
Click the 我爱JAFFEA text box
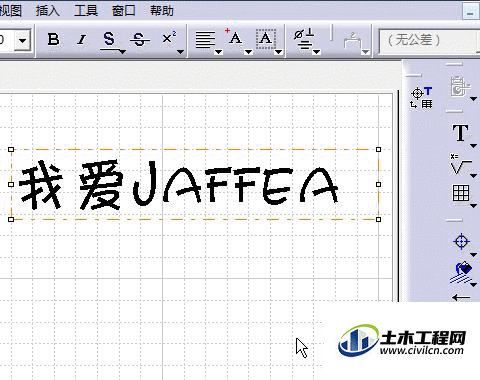pyautogui.click(x=195, y=184)
